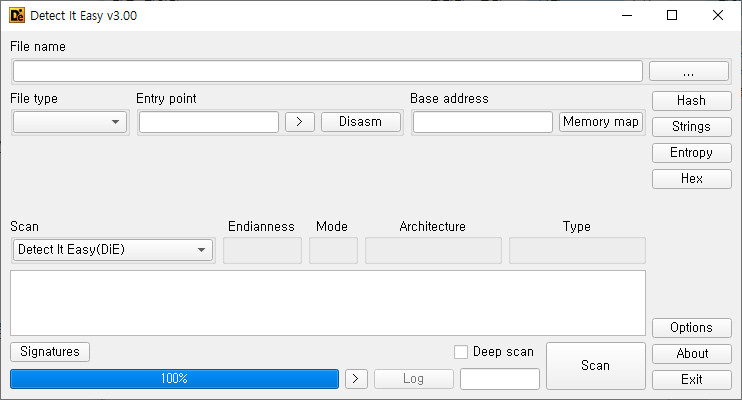Click the Architecture field

point(433,250)
